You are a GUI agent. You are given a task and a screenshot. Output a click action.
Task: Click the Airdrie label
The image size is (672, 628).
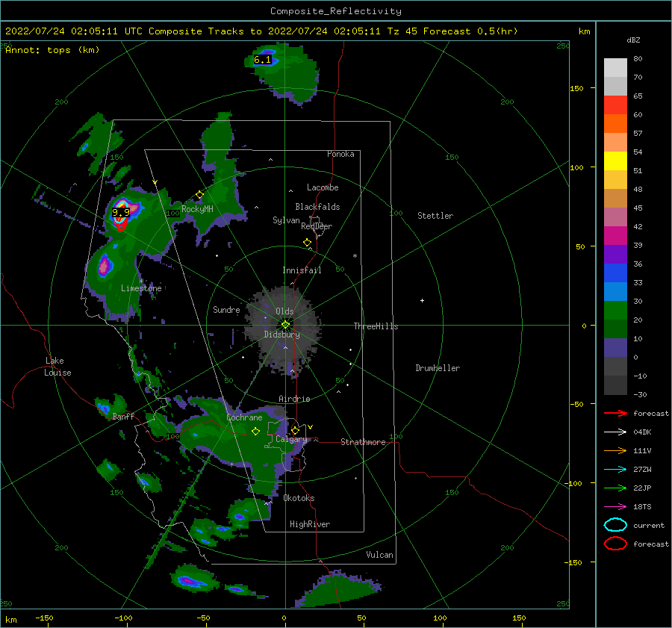[294, 399]
